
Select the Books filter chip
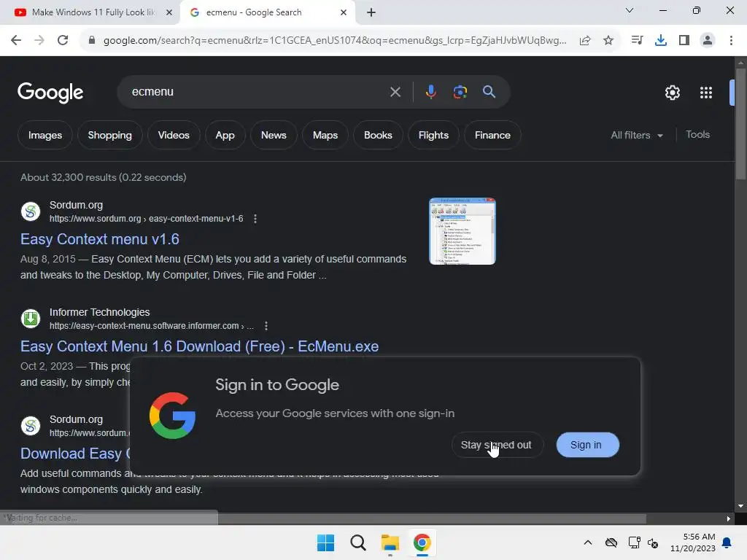click(378, 135)
